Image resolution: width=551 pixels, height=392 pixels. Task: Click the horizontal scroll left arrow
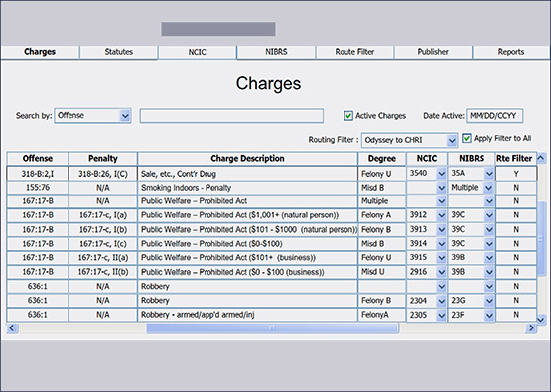(12, 328)
